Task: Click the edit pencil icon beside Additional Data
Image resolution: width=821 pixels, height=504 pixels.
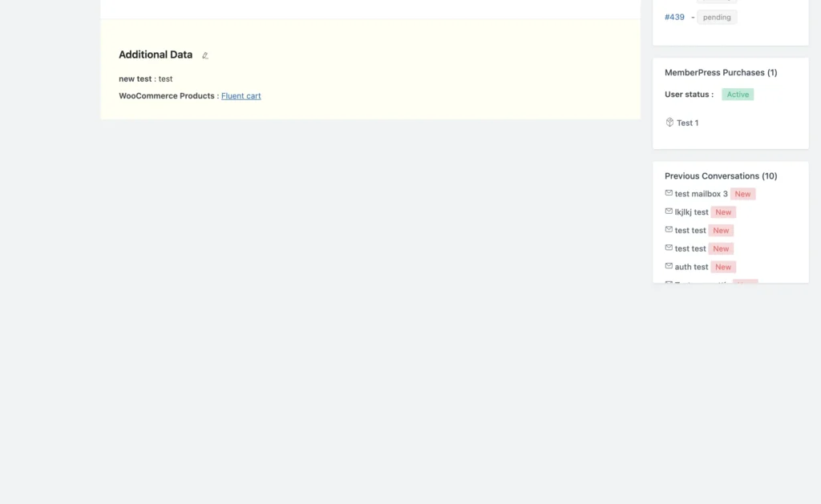Action: click(205, 55)
